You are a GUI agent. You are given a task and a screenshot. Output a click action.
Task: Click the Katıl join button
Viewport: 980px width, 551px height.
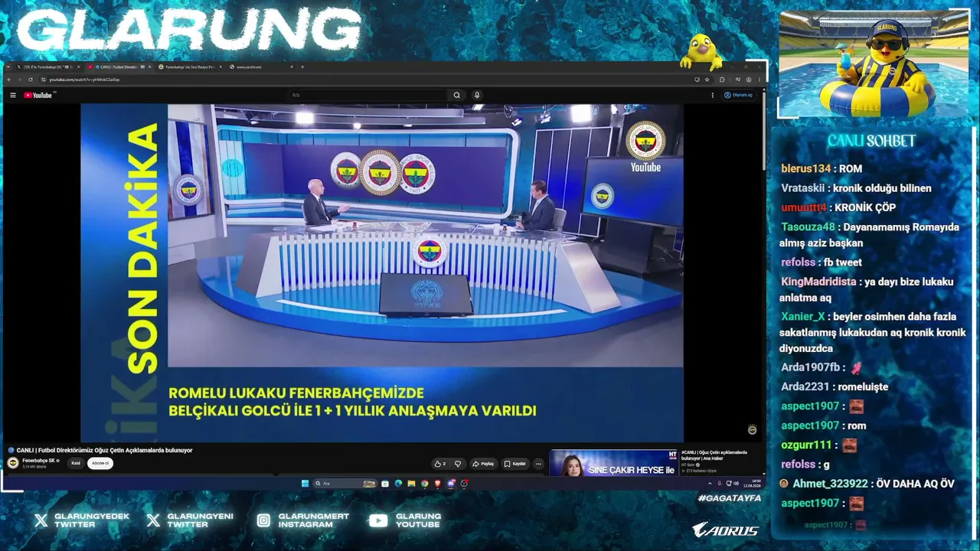point(76,463)
